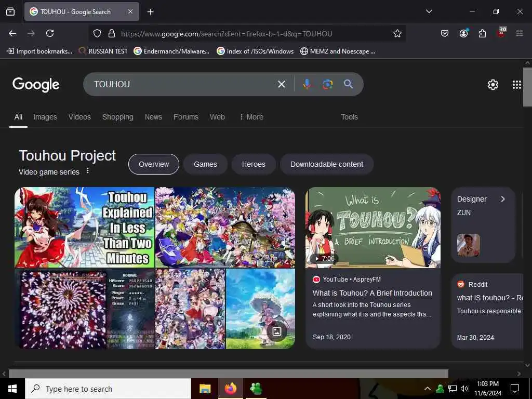Click the browser address bar URL
Image resolution: width=532 pixels, height=399 pixels.
[227, 34]
